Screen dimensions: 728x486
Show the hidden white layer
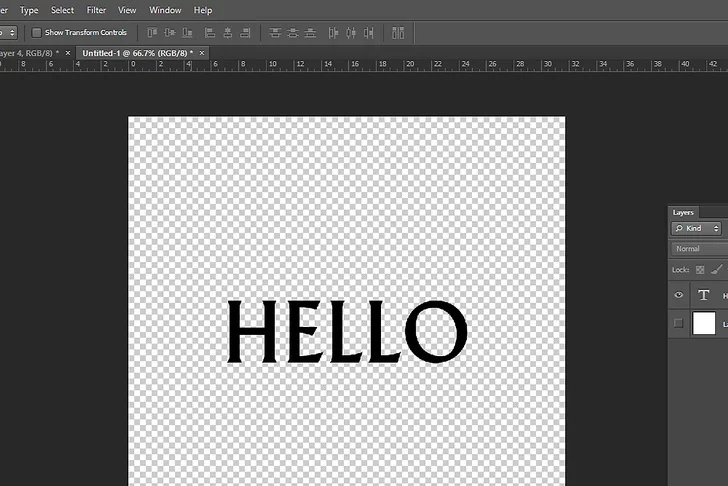click(x=679, y=323)
